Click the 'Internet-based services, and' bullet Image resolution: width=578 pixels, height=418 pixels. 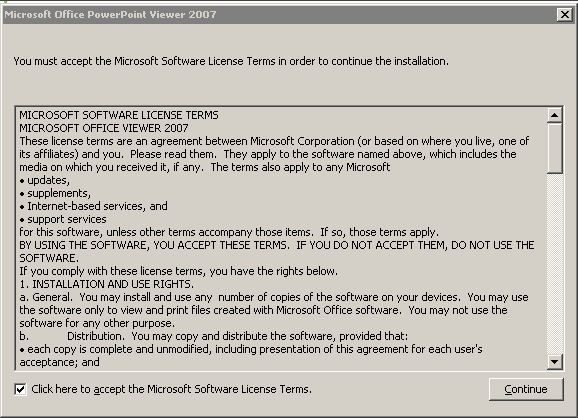[94, 206]
